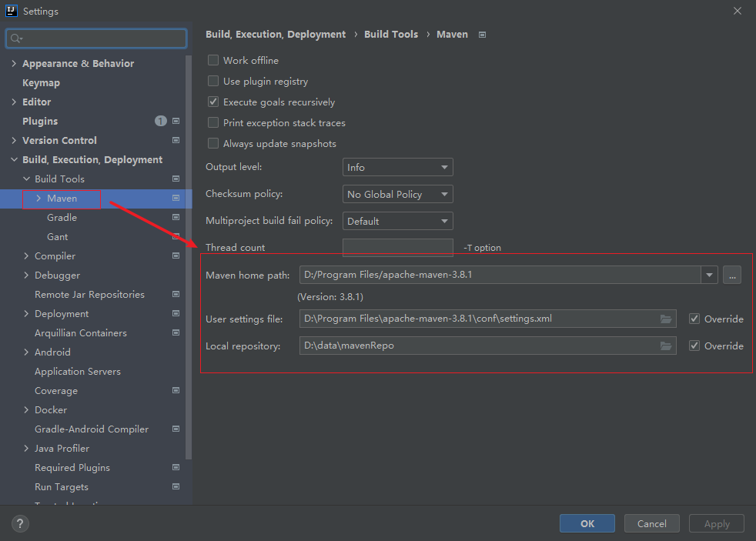The image size is (756, 541).
Task: Expand the Java Profiler node
Action: (26, 449)
